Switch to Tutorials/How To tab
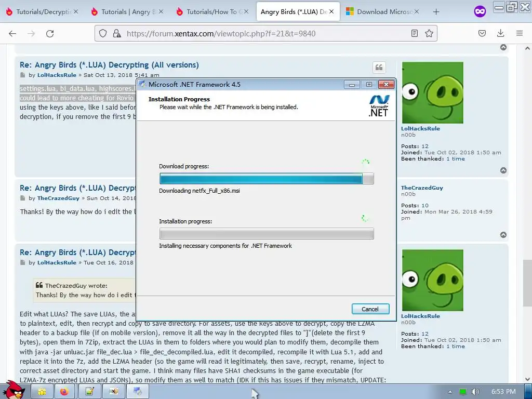This screenshot has width=532, height=399. (212, 11)
